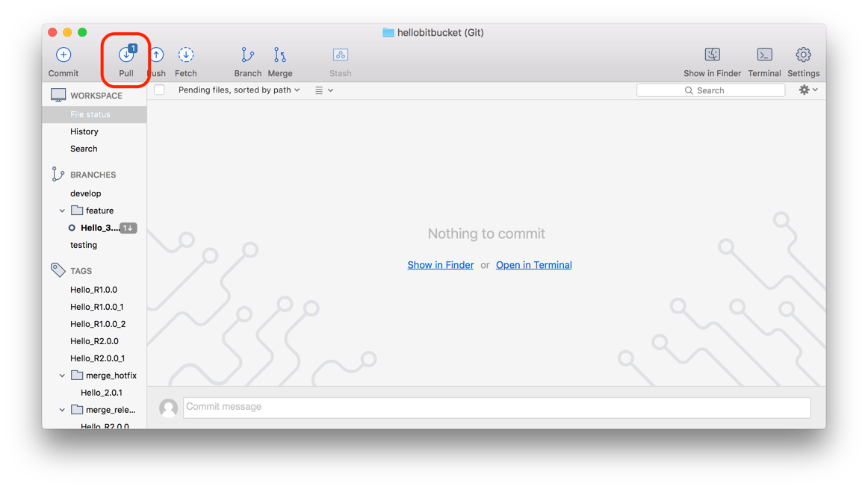This screenshot has width=868, height=489.
Task: Click the BRANCHES section icon
Action: pos(58,174)
